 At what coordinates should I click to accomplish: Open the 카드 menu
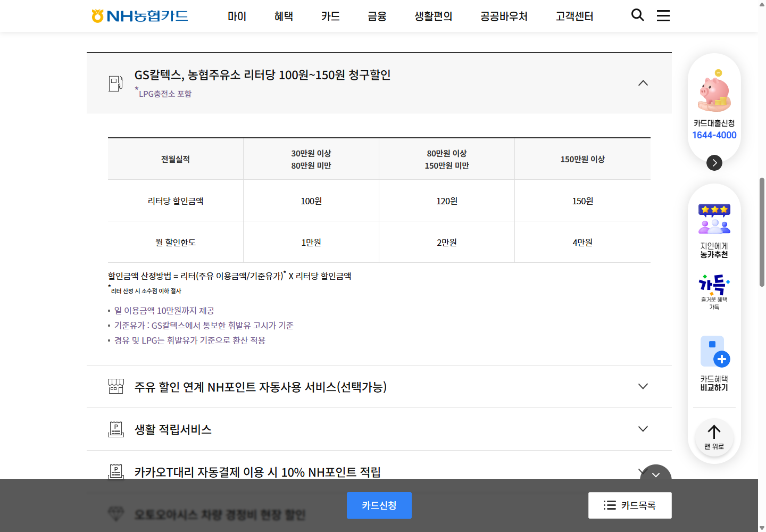(x=330, y=16)
